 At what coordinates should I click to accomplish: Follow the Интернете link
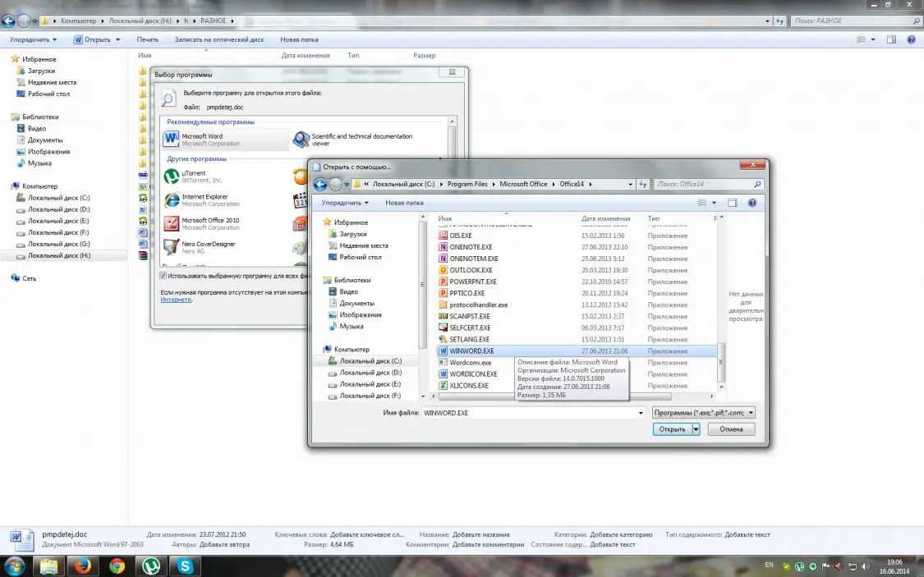176,300
